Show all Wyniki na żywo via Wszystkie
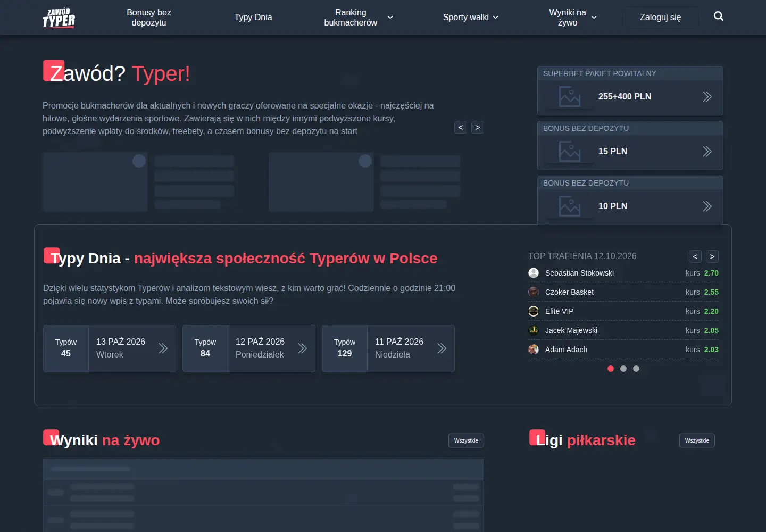The width and height of the screenshot is (766, 532). click(x=466, y=440)
